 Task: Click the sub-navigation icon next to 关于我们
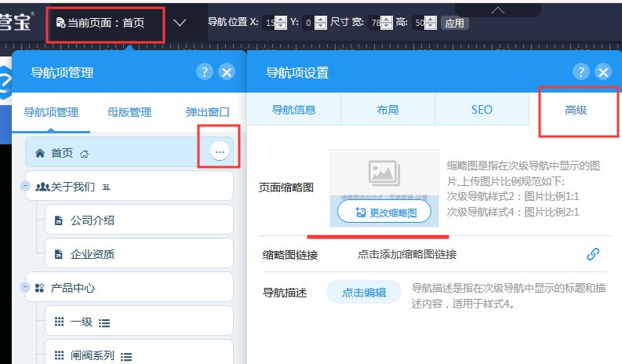(106, 187)
